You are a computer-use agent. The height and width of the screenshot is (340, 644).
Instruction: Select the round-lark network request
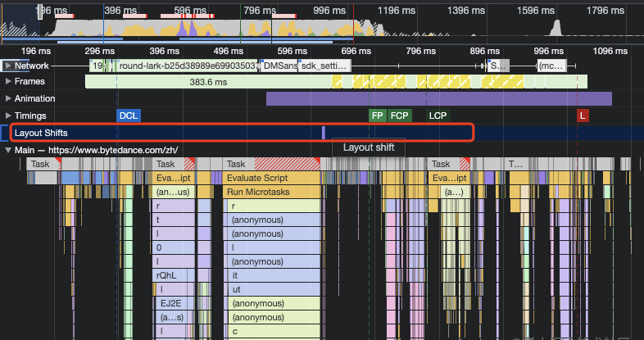(187, 66)
